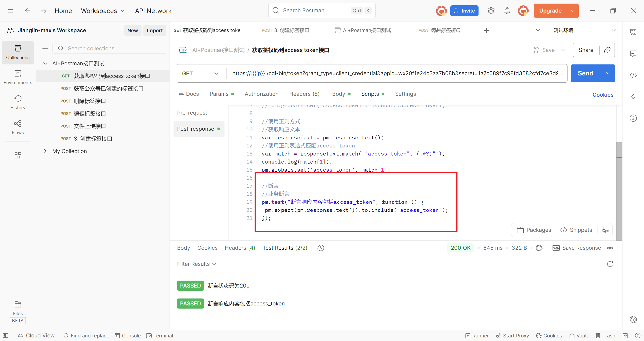Viewport: 644px width, 341px height.
Task: Open the comments icon in right sidebar
Action: tap(633, 53)
